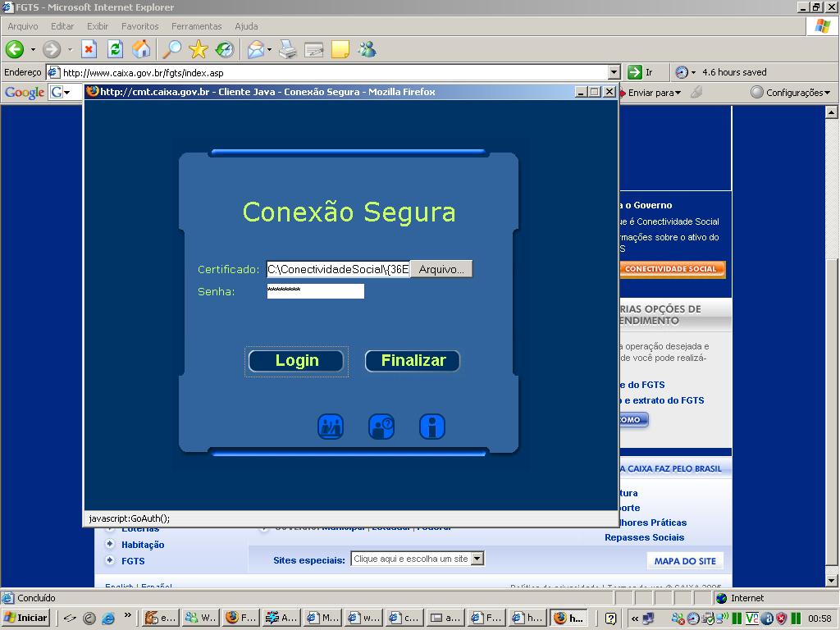Viewport: 840px width, 630px height.
Task: Open the Back button history dropdown arrow
Action: click(x=33, y=50)
